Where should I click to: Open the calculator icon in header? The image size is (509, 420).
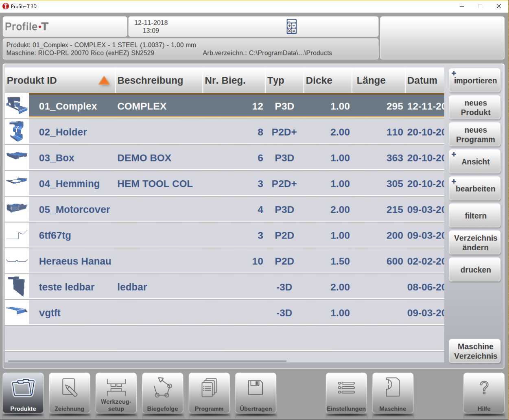[x=291, y=26]
